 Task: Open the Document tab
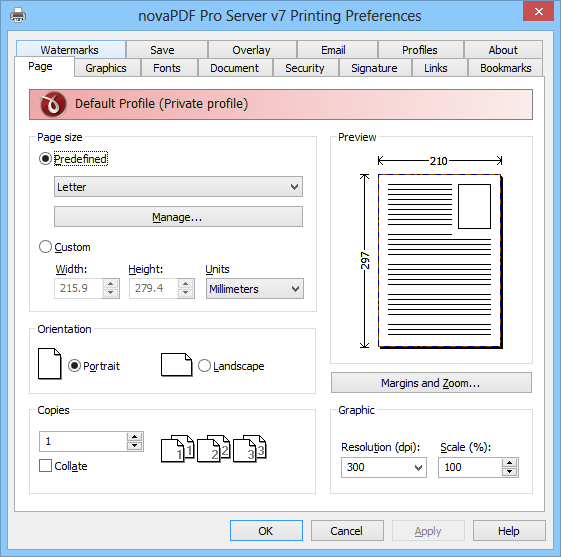pos(235,68)
